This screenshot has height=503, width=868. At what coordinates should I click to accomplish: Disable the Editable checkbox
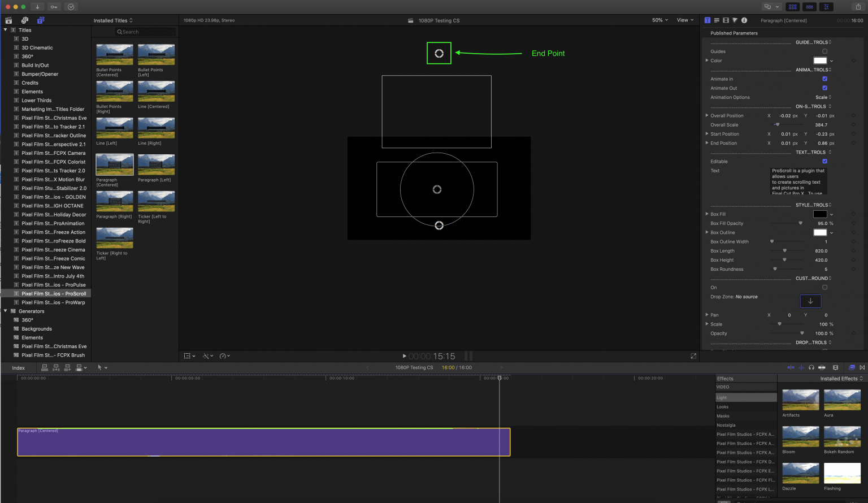pos(824,162)
